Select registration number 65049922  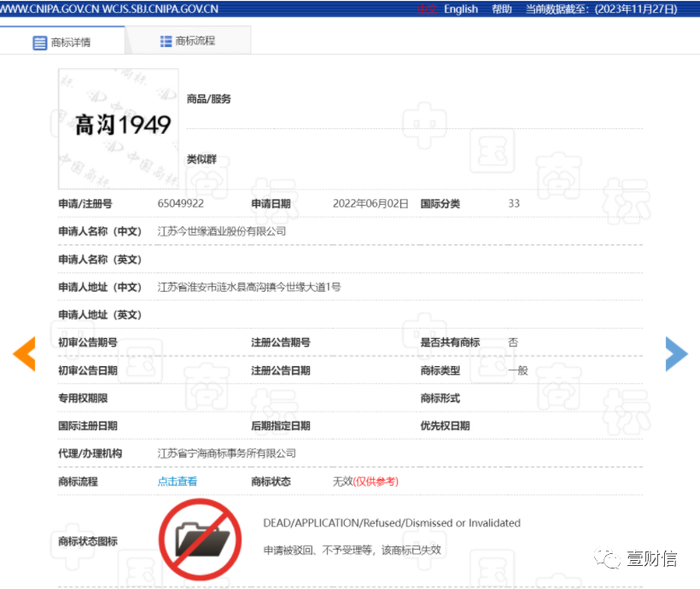(x=180, y=204)
